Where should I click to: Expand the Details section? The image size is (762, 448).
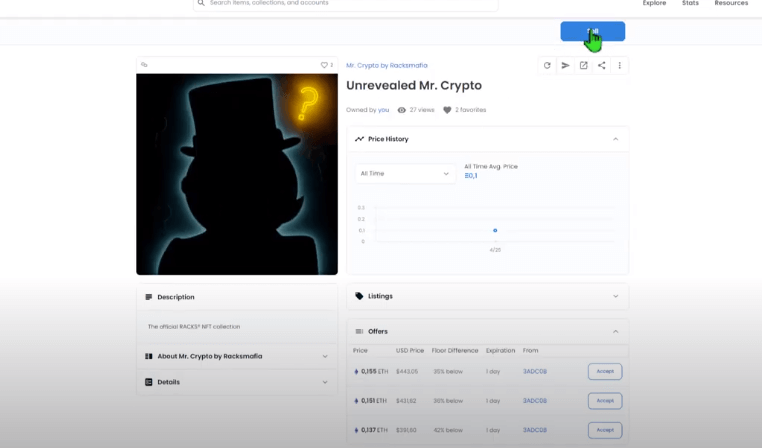click(237, 382)
